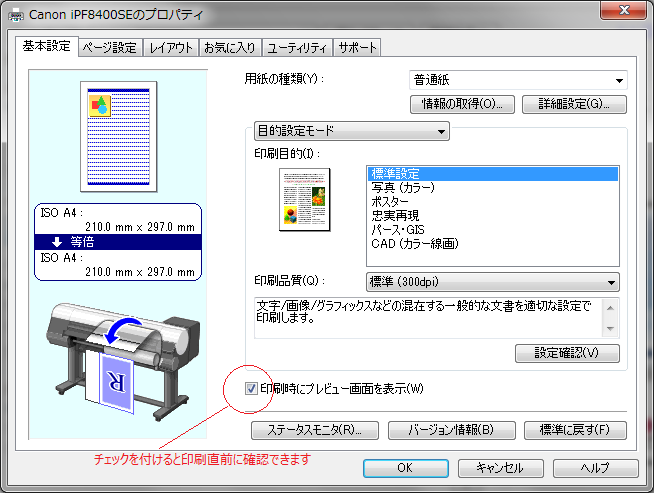The height and width of the screenshot is (493, 654).
Task: Open ステータスモニタ(R)... button
Action: pyautogui.click(x=315, y=430)
